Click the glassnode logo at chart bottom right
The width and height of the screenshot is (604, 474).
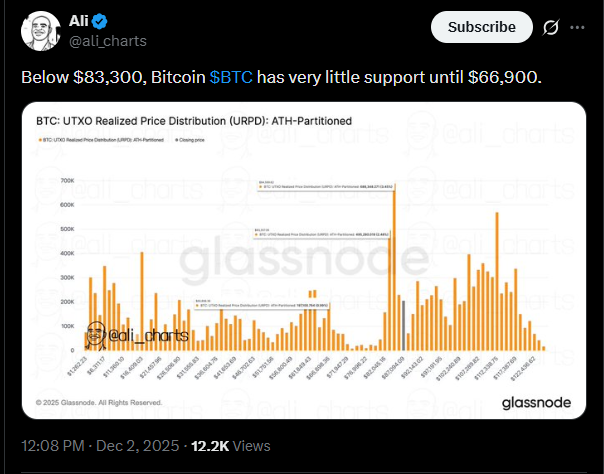[x=535, y=402]
